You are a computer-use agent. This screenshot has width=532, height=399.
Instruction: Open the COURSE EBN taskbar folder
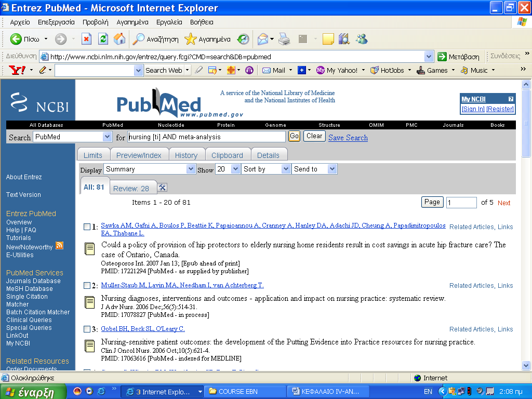[x=246, y=392]
